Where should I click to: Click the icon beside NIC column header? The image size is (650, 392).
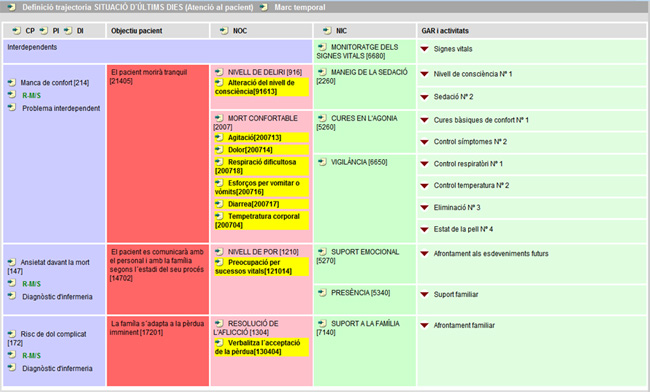tap(327, 30)
